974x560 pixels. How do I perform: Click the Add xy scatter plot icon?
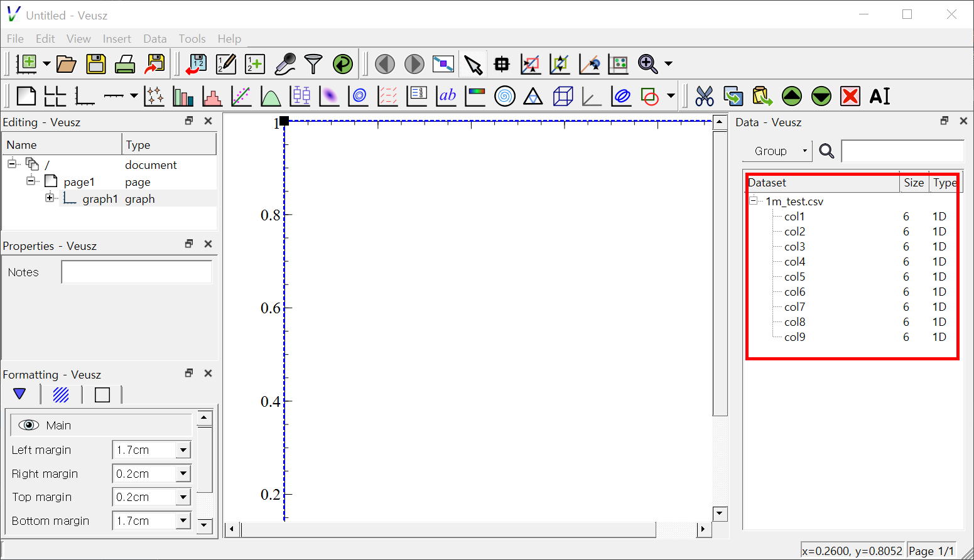(154, 96)
